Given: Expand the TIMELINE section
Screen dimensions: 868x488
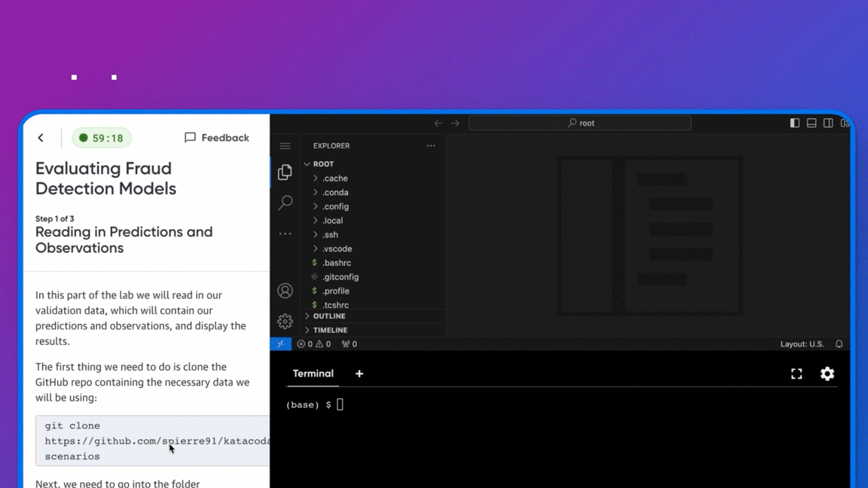Looking at the screenshot, I should point(330,330).
